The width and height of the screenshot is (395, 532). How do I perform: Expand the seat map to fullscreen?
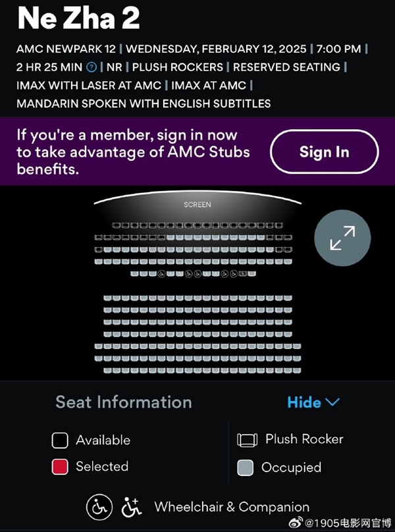(342, 238)
